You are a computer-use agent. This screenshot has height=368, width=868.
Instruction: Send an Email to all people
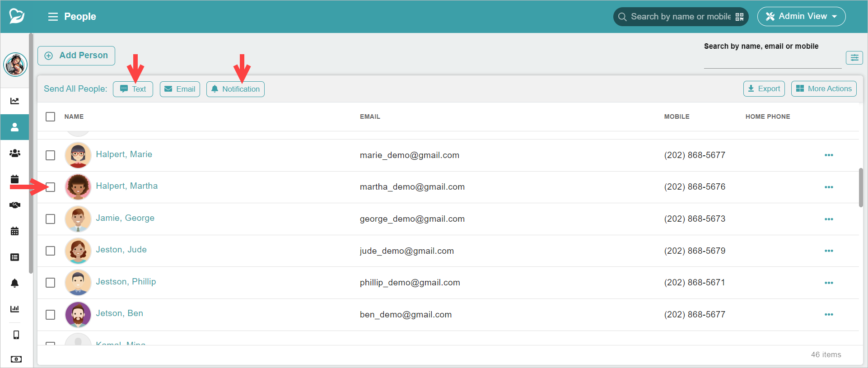click(180, 89)
